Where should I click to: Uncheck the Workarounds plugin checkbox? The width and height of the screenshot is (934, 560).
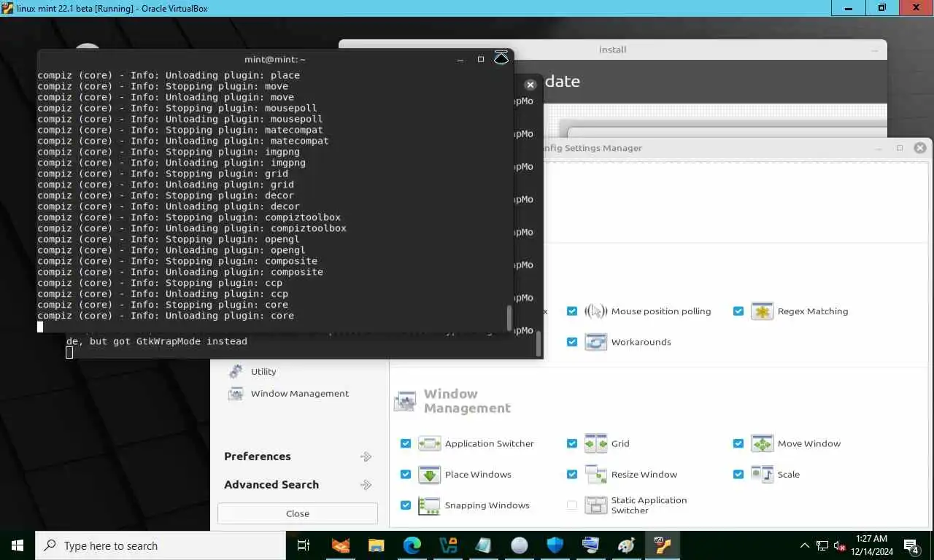(572, 342)
